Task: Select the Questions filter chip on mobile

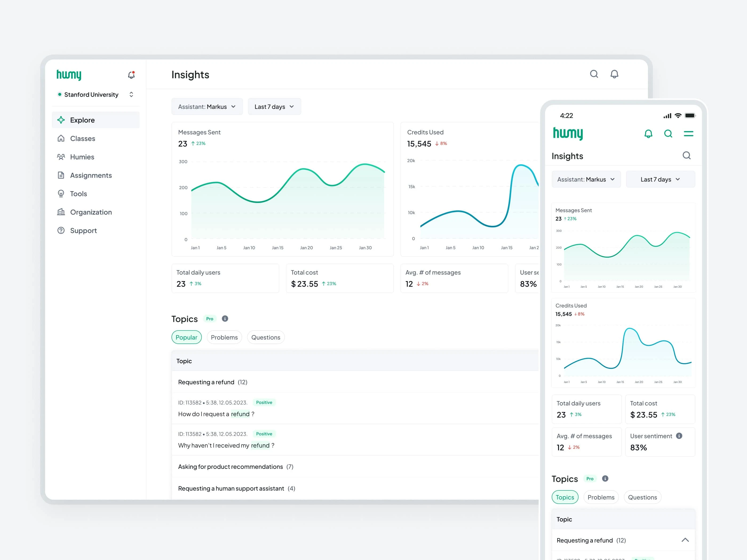Action: pos(642,497)
